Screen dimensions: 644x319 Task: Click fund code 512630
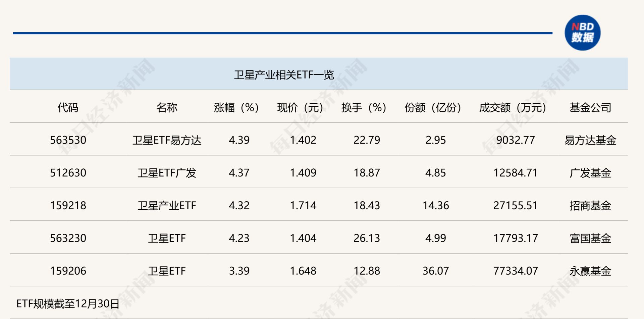[x=68, y=173]
